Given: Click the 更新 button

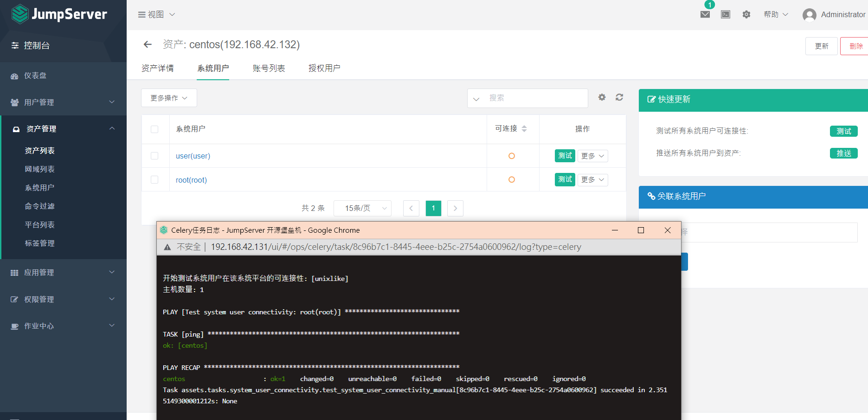Looking at the screenshot, I should point(822,46).
